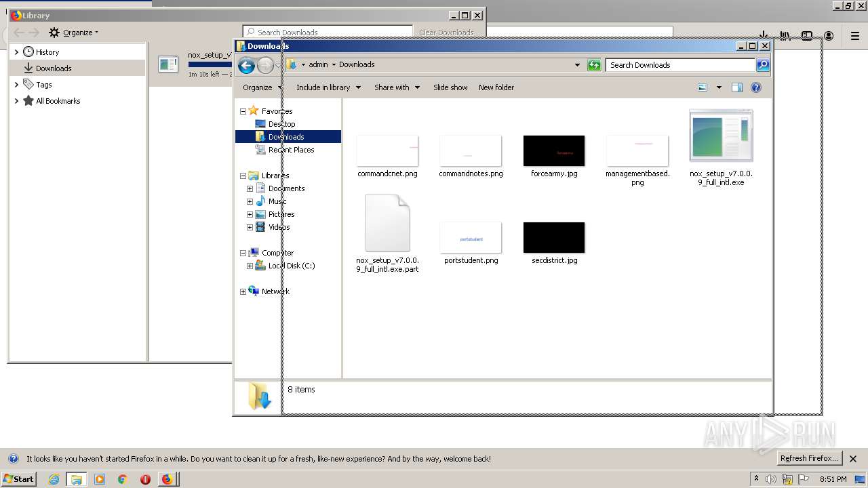The image size is (868, 488).
Task: Select forcearmy.jpg file
Action: pyautogui.click(x=554, y=157)
